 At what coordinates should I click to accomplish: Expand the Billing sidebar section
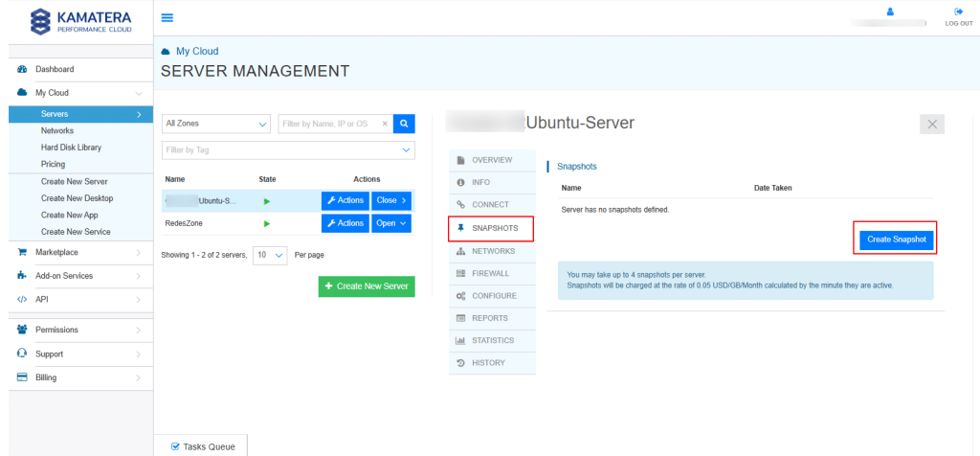click(77, 377)
